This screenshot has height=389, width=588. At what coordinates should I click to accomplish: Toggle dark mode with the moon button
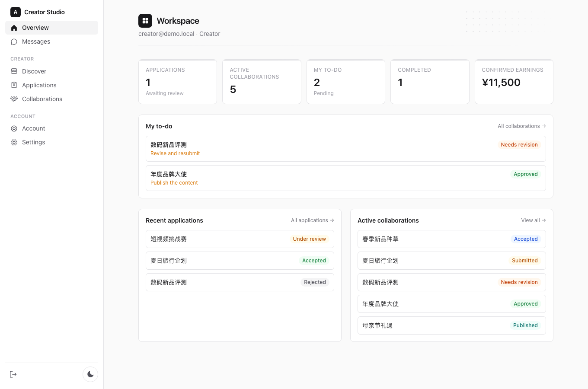tap(90, 374)
